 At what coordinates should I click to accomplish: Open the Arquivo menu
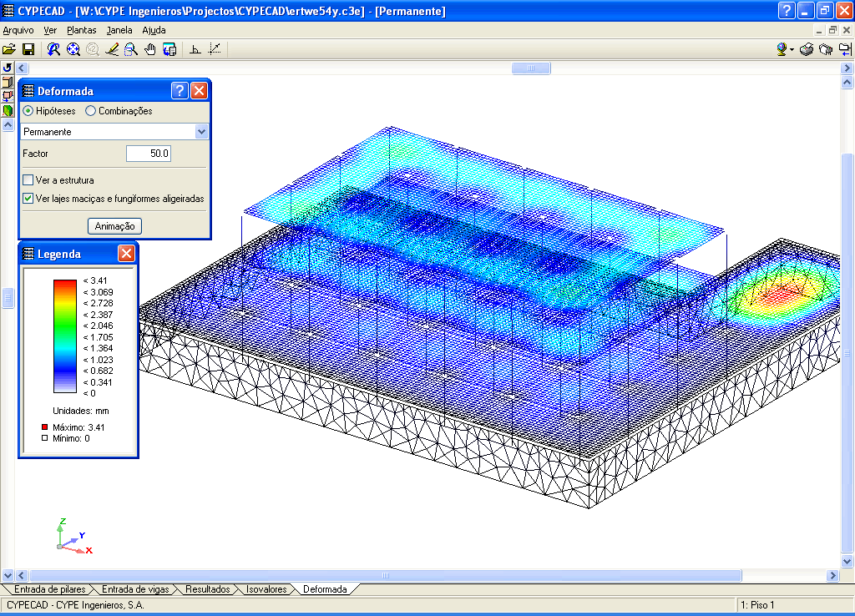[x=18, y=30]
